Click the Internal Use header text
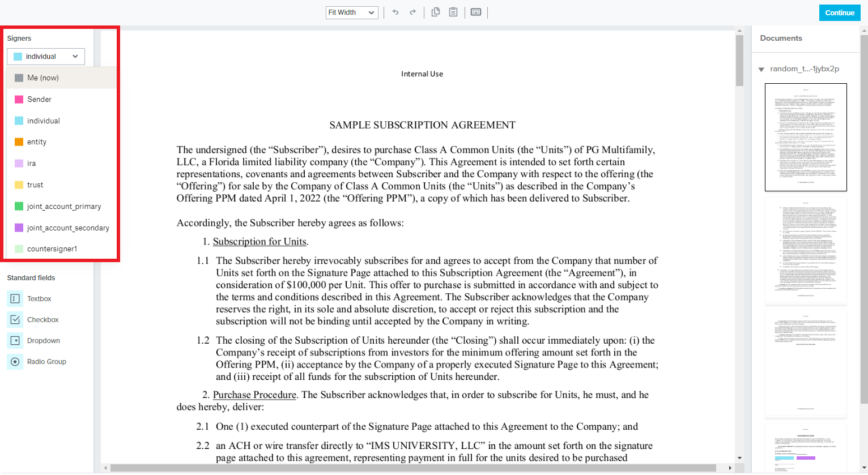The height and width of the screenshot is (475, 868). (x=422, y=74)
